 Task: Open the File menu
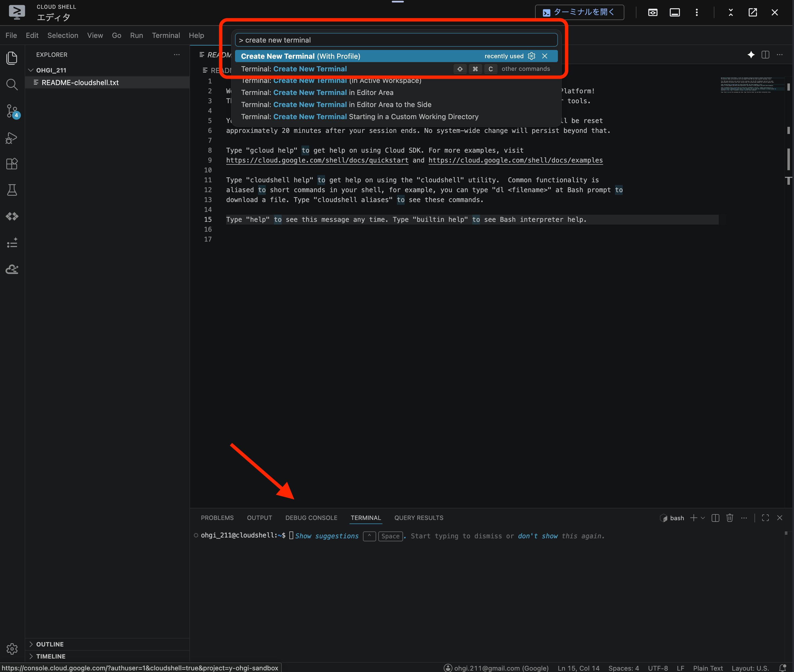(x=11, y=35)
